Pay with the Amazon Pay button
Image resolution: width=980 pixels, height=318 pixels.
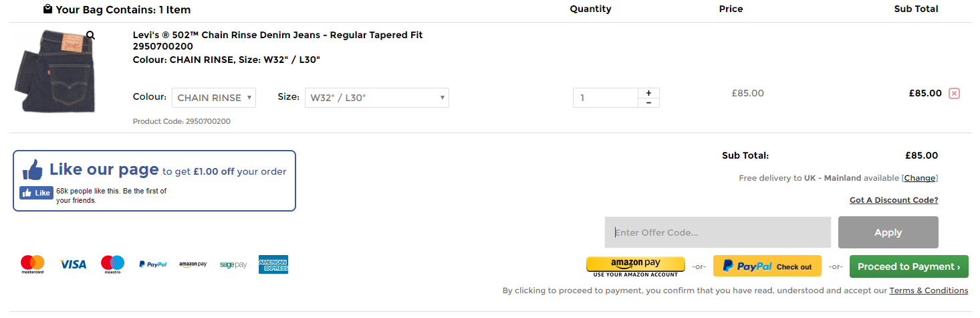tap(635, 266)
